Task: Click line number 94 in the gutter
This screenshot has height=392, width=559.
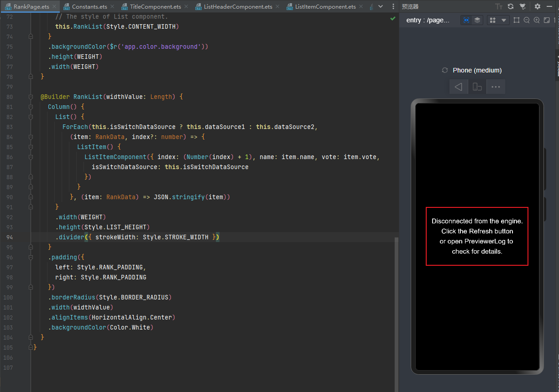Action: (x=9, y=237)
